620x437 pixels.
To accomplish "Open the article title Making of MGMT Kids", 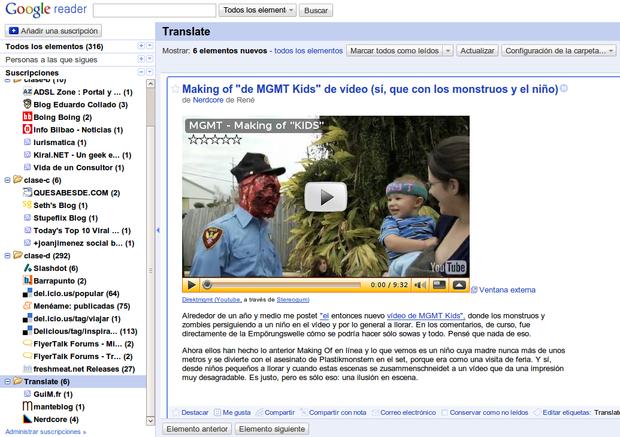I will click(370, 89).
